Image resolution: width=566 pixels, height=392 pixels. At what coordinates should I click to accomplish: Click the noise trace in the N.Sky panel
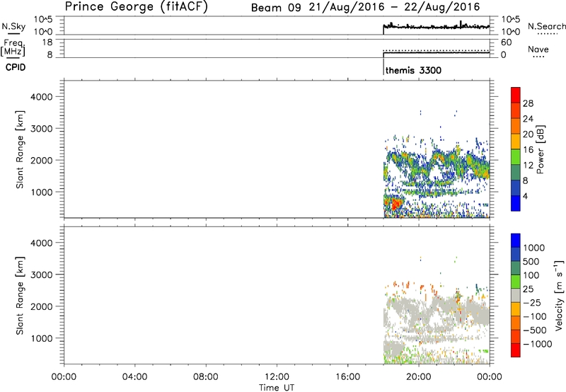pos(436,26)
